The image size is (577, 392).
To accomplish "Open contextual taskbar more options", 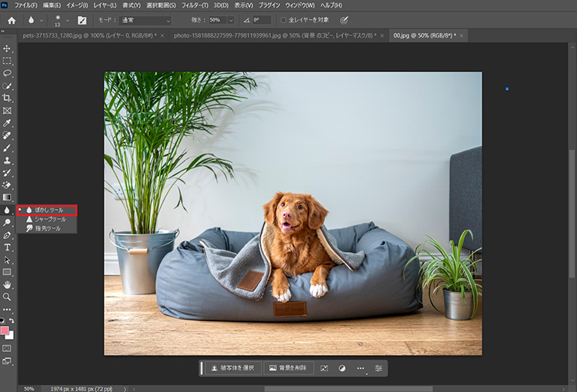I will point(360,368).
